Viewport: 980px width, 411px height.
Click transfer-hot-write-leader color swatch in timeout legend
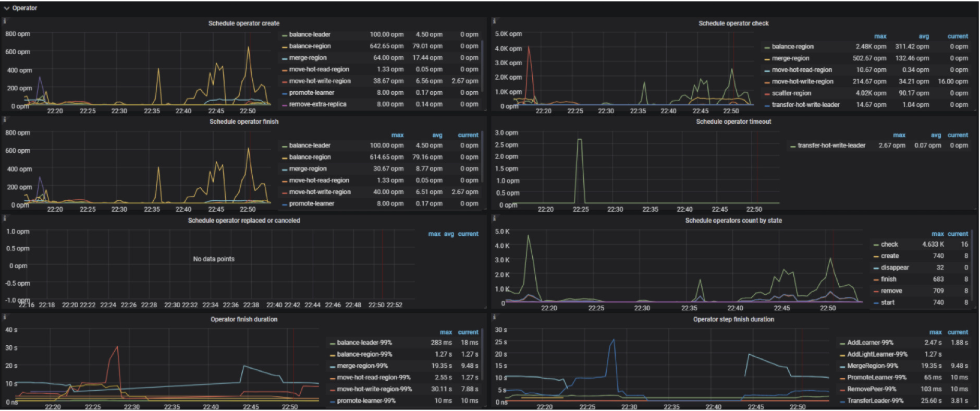[x=793, y=146]
